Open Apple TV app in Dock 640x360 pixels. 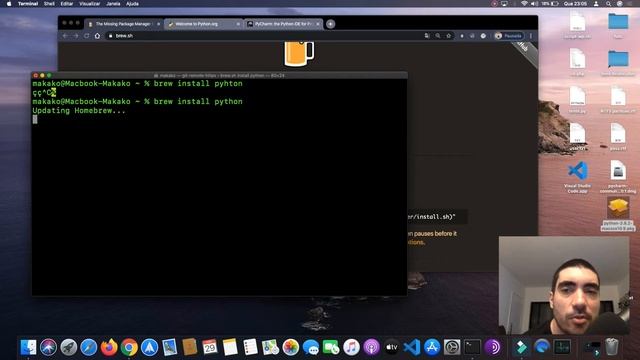[392, 347]
